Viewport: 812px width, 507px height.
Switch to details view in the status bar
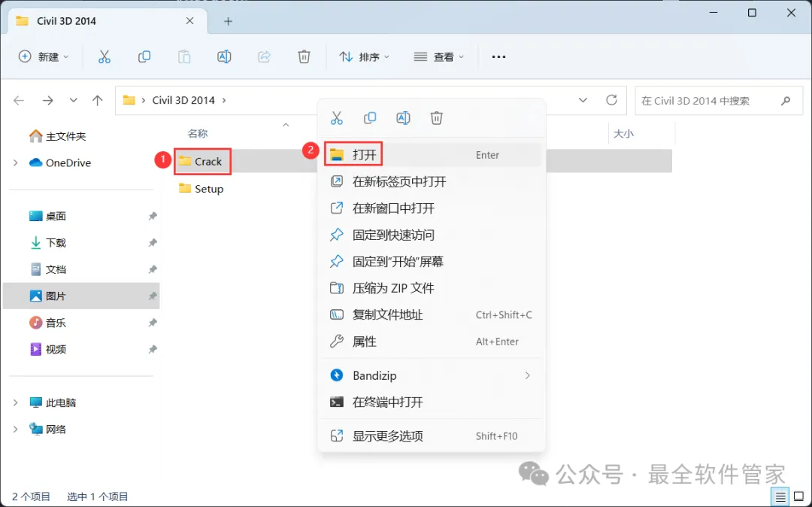pyautogui.click(x=780, y=496)
